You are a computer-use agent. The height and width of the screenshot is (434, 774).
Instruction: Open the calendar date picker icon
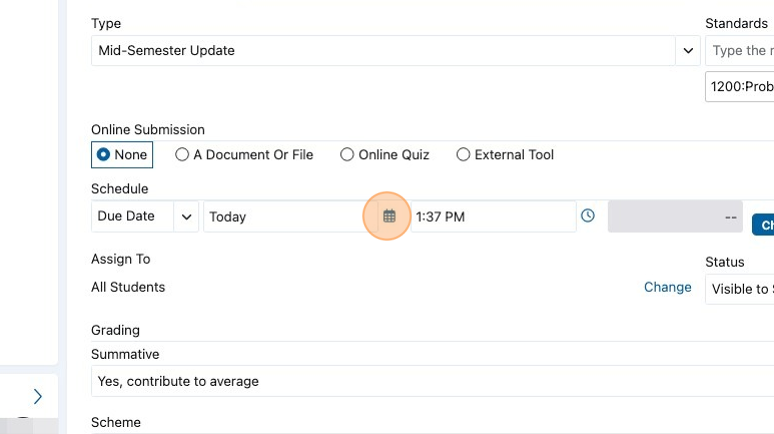[x=389, y=216]
